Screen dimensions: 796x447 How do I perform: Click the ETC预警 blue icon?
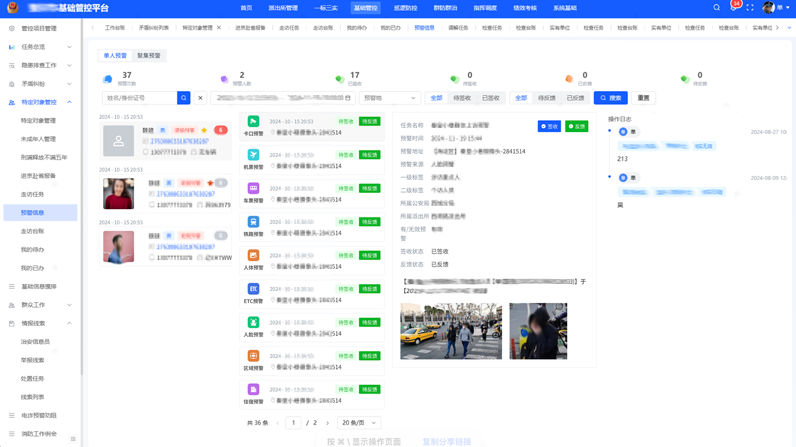tap(253, 289)
